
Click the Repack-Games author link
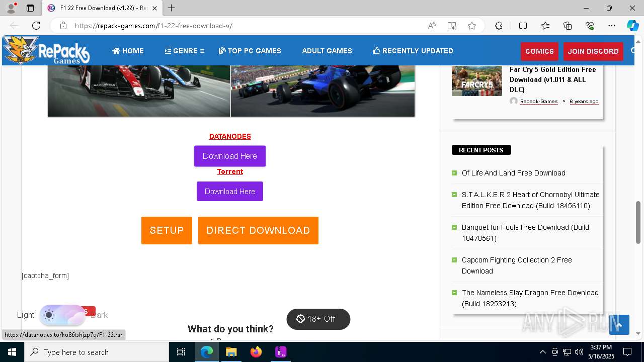pyautogui.click(x=539, y=101)
